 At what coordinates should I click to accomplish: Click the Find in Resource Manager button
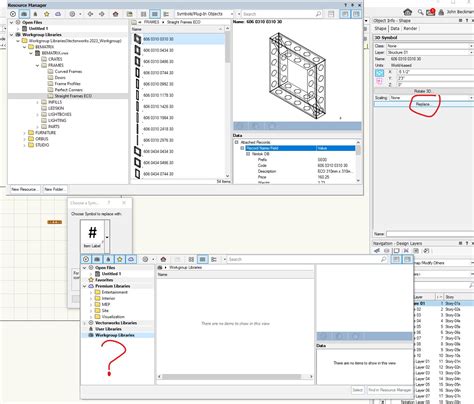tap(389, 390)
